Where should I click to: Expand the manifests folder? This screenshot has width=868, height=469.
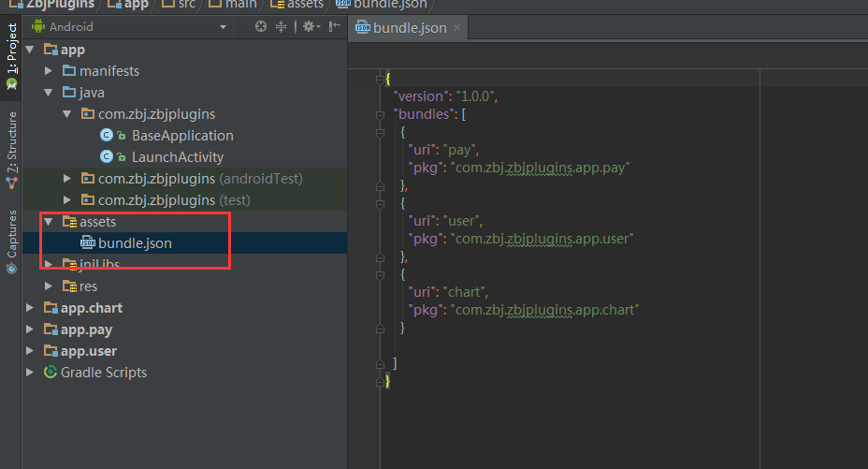[x=49, y=71]
